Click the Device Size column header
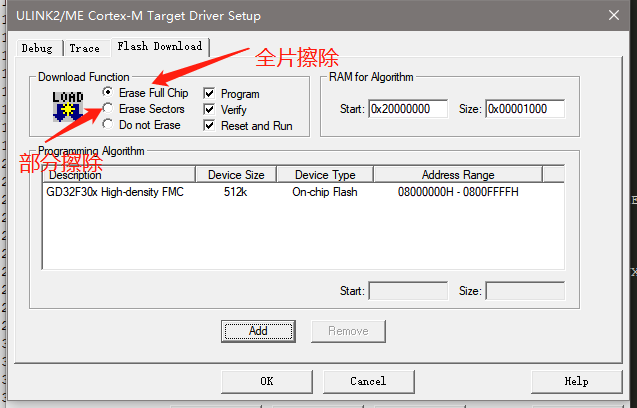Screen dimensions: 637x408 [236, 175]
